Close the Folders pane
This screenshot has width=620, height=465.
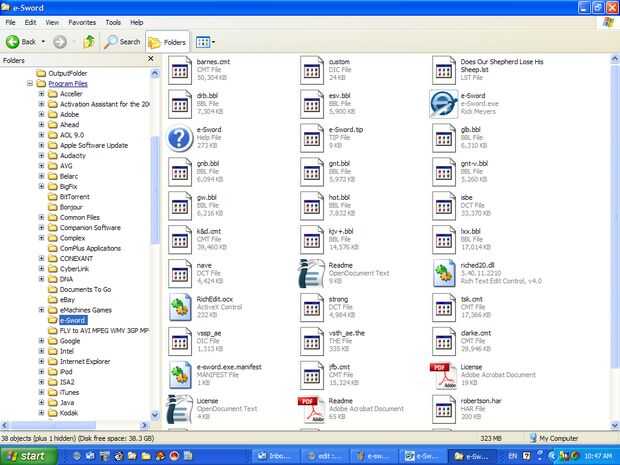(151, 59)
